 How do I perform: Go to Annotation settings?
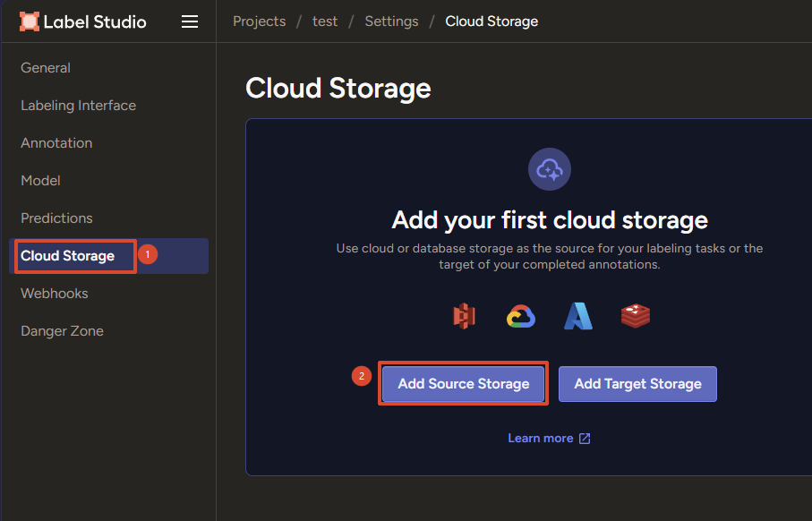(x=56, y=143)
